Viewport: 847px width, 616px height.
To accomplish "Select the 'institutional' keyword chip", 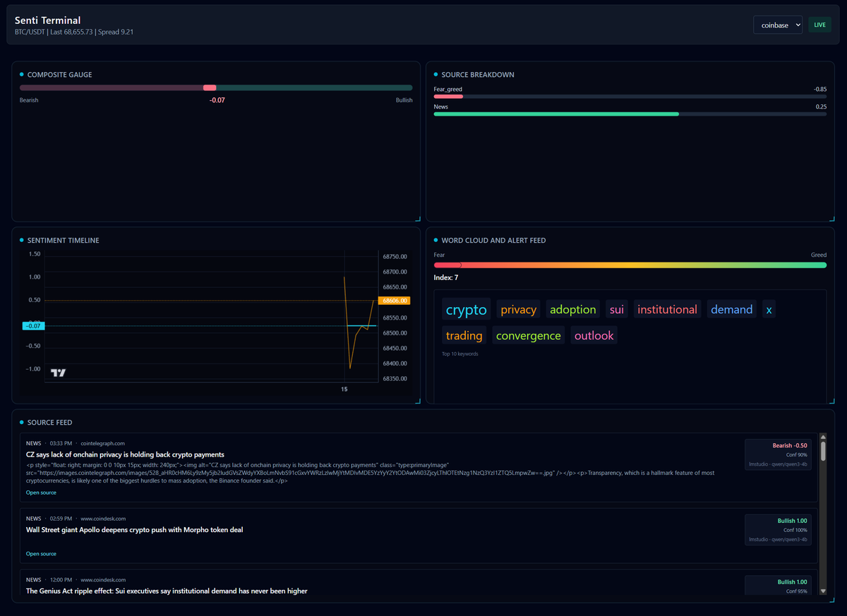I will (x=667, y=310).
